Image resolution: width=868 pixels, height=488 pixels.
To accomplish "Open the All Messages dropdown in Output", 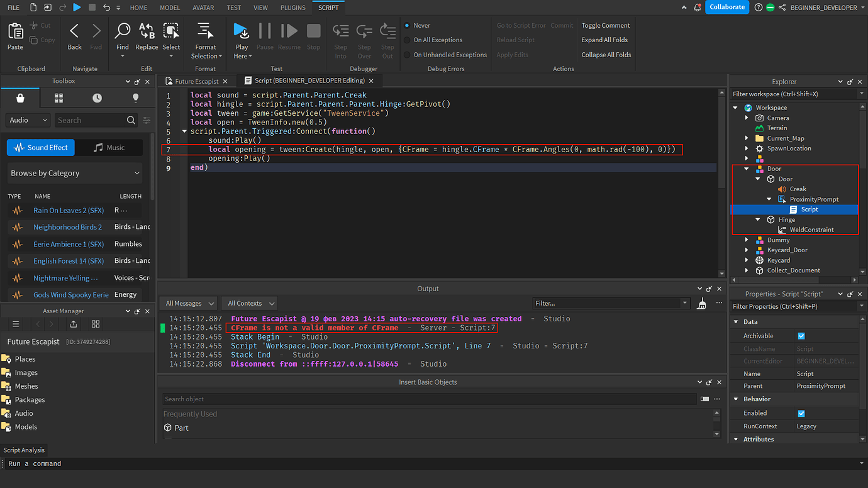I will (187, 302).
